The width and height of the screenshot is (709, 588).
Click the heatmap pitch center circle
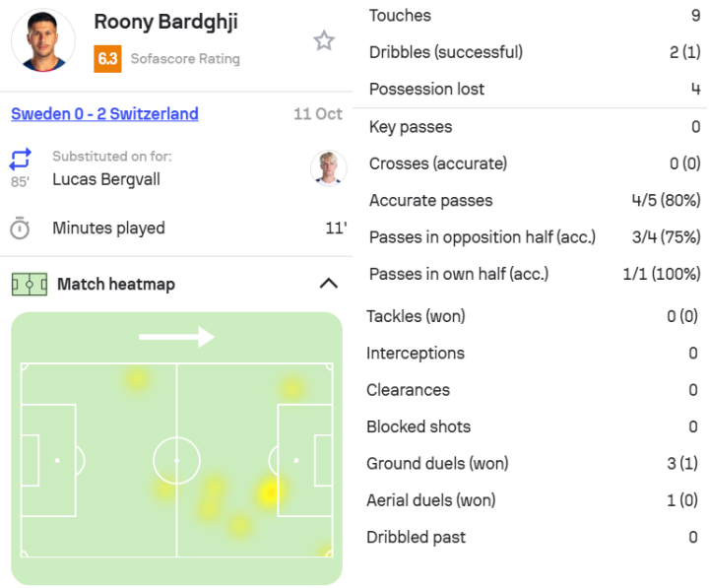[x=177, y=460]
